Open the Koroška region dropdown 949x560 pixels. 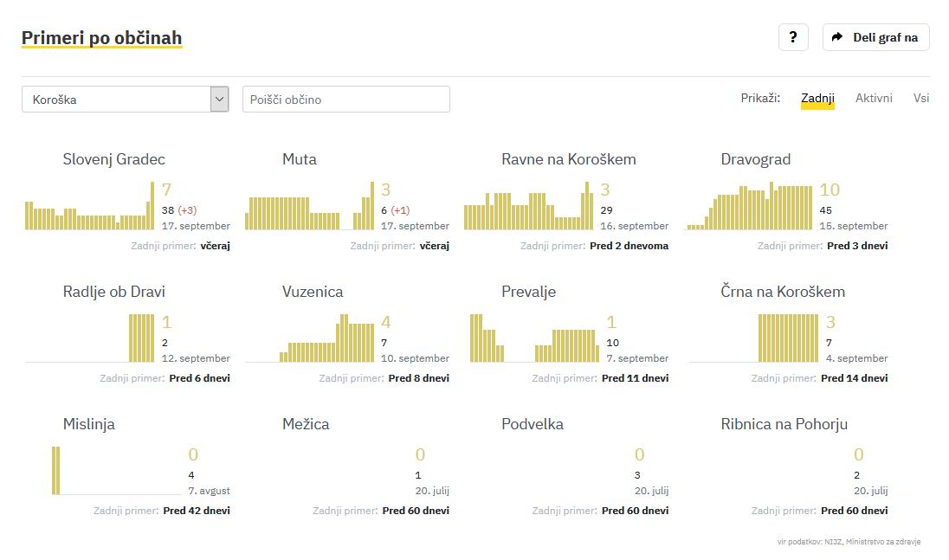tap(116, 100)
